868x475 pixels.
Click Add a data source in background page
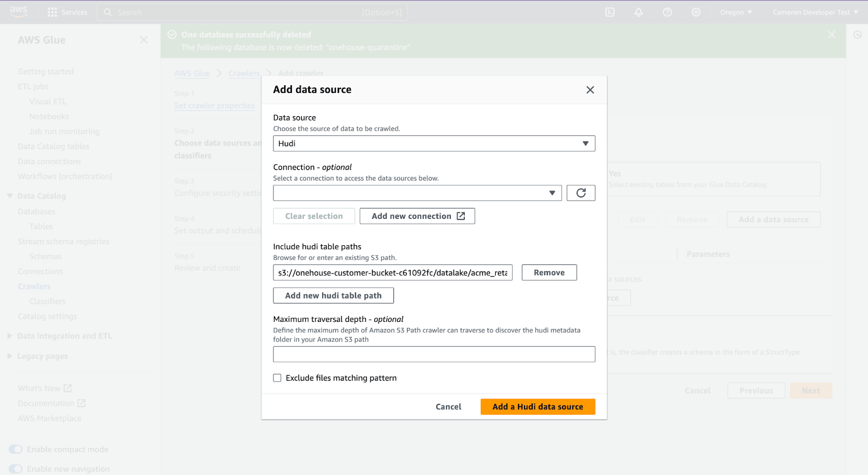click(x=774, y=219)
